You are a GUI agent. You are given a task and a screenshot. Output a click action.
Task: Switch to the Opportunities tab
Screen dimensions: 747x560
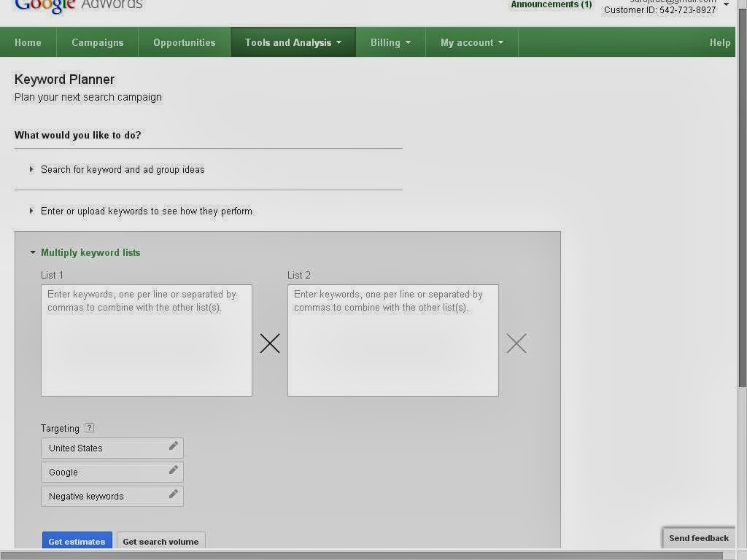185,42
